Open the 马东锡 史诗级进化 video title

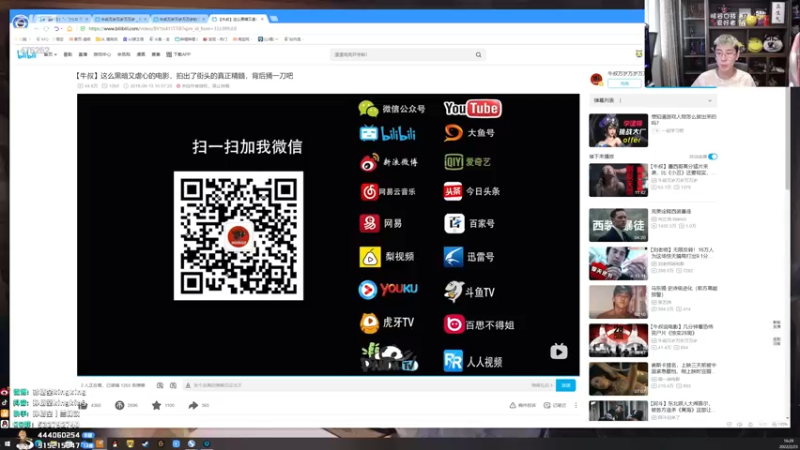click(x=684, y=291)
